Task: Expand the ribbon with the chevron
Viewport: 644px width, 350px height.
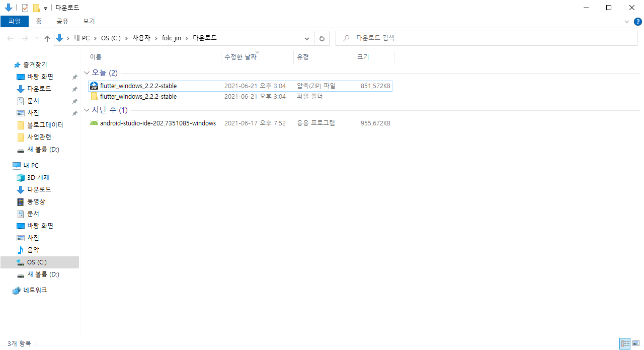Action: point(627,22)
